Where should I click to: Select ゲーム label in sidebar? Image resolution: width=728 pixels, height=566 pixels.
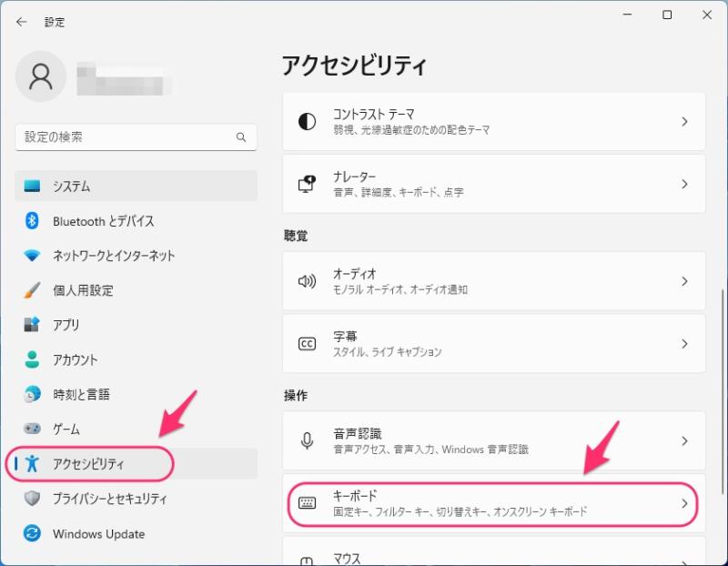(66, 429)
